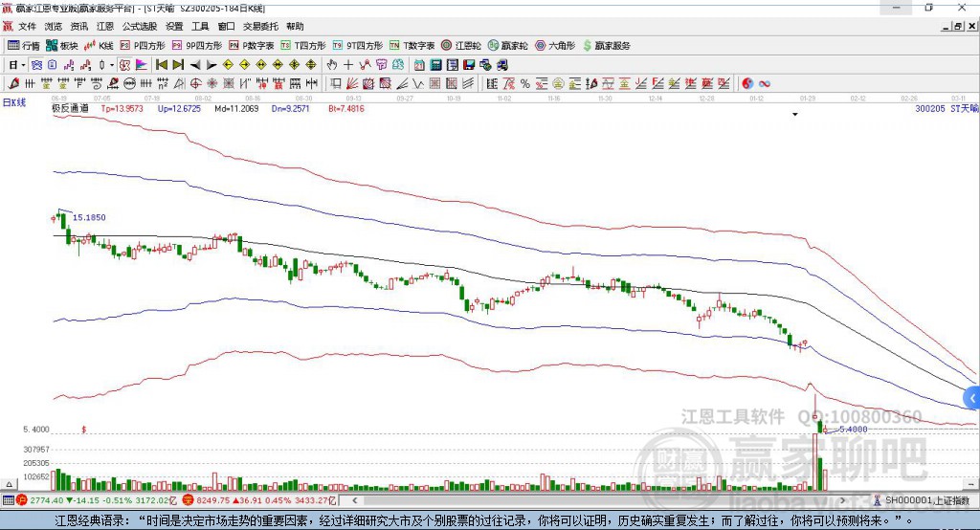This screenshot has height=530, width=980.
Task: Open the 六角形 hexagon tool
Action: tap(555, 46)
